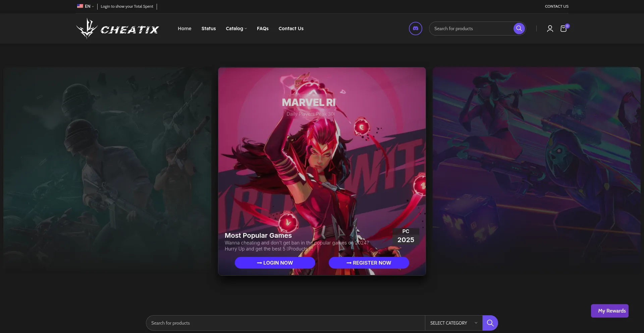
Task: Click the PC 2025 badge
Action: coord(406,236)
